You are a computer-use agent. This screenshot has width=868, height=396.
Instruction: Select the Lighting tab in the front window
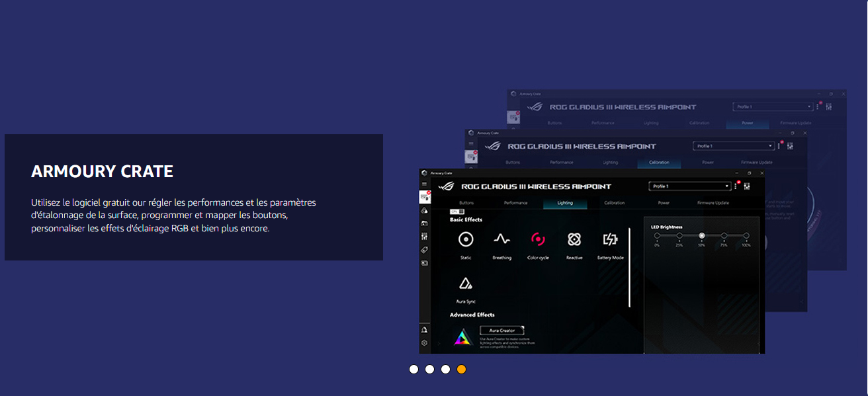click(x=565, y=203)
